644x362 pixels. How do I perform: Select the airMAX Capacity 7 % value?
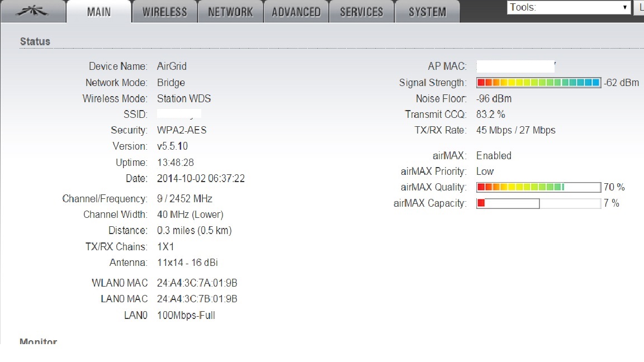[611, 203]
